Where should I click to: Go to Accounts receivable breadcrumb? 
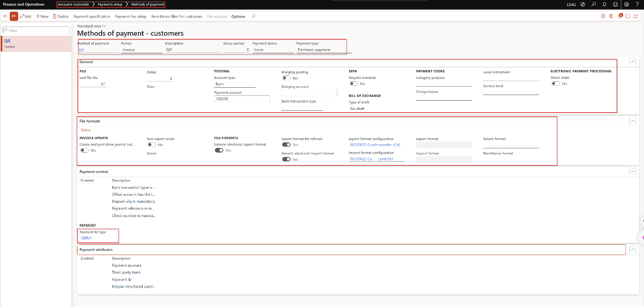(x=73, y=4)
